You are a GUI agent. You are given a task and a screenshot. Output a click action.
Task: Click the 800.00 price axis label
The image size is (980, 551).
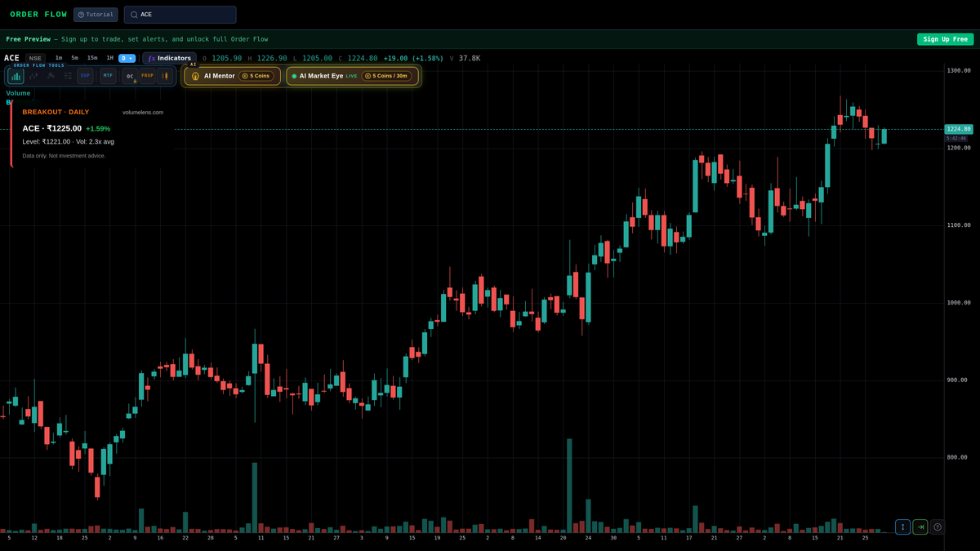(x=959, y=457)
